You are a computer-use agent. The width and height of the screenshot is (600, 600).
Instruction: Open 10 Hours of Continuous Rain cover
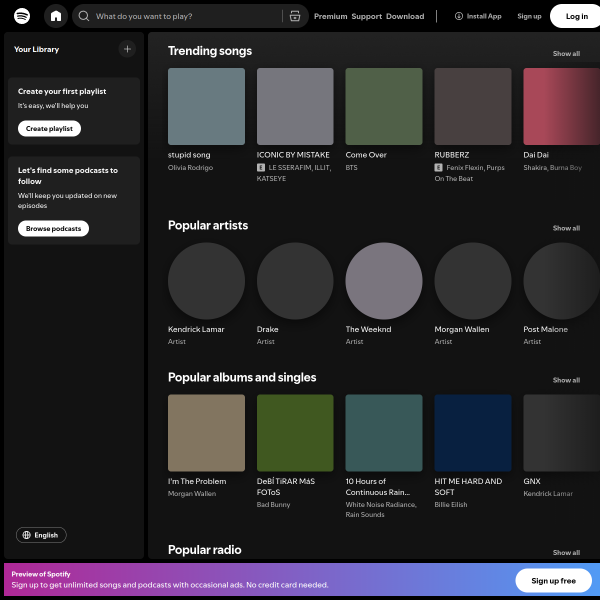click(384, 433)
